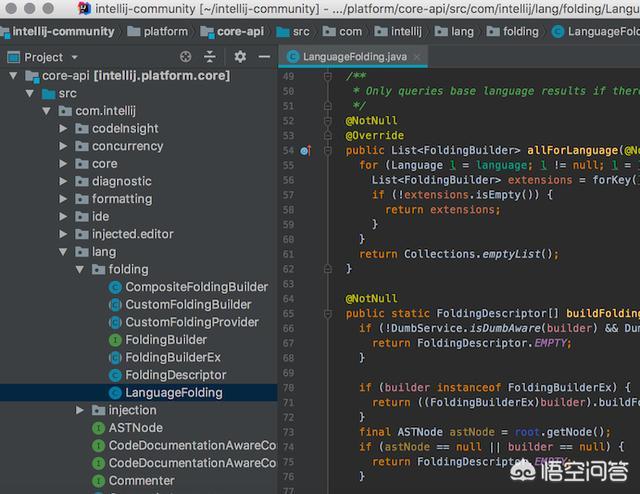Select FoldingDescriptor in project tree
This screenshot has height=494, width=640.
click(x=174, y=375)
